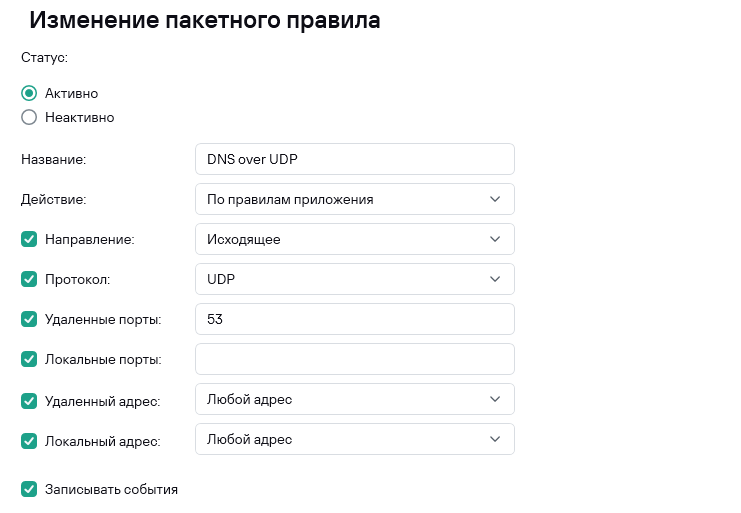Open the Протокол dropdown showing UDP

pos(354,279)
